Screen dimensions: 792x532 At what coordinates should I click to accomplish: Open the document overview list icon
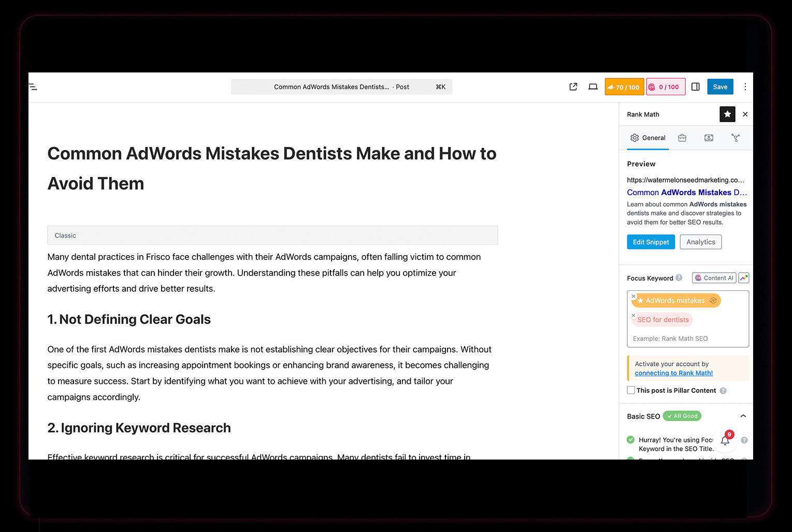click(x=33, y=87)
